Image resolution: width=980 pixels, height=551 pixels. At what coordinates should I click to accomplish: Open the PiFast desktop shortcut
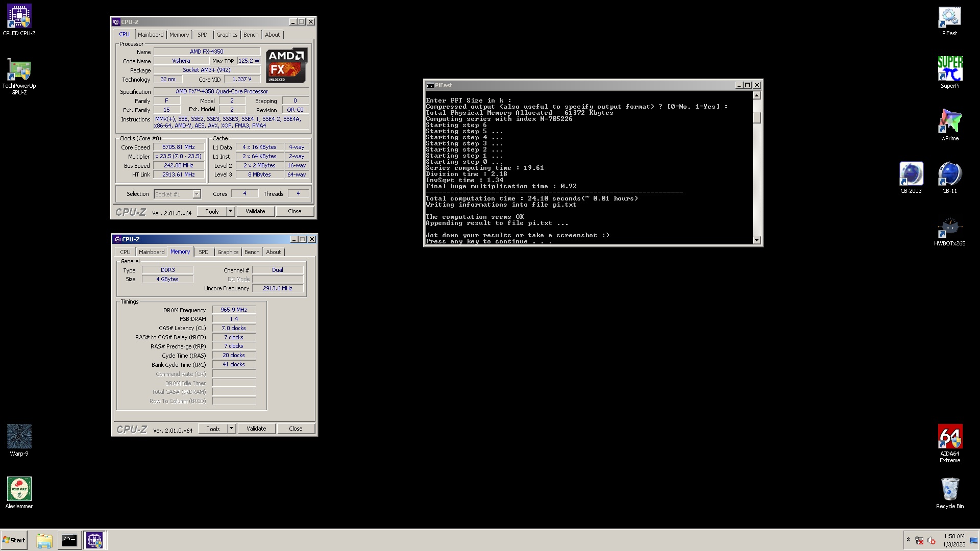coord(949,20)
